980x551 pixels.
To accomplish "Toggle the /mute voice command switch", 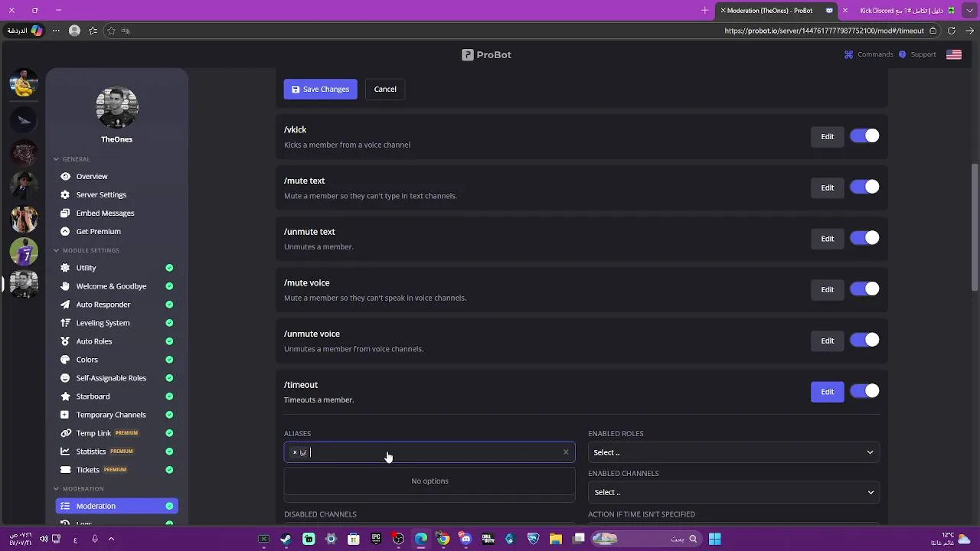I will pyautogui.click(x=864, y=289).
